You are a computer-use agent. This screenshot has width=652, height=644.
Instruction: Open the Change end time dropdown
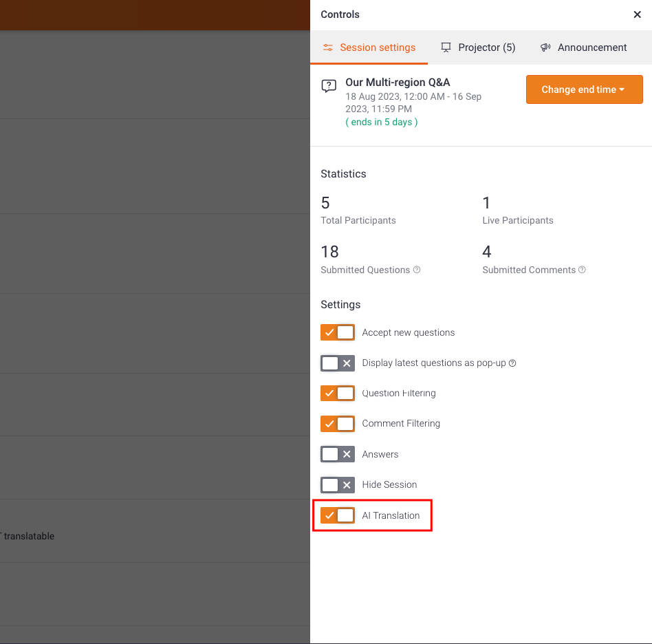click(x=584, y=89)
